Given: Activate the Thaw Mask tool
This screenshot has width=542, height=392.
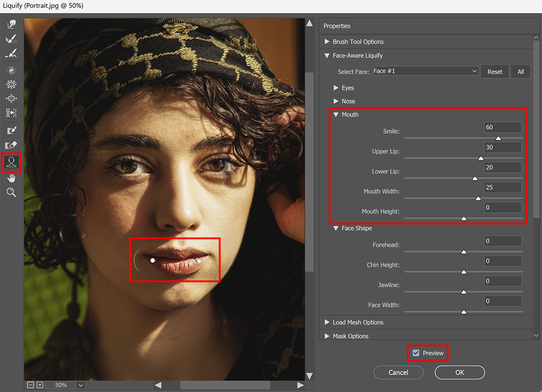Looking at the screenshot, I should pos(11,145).
